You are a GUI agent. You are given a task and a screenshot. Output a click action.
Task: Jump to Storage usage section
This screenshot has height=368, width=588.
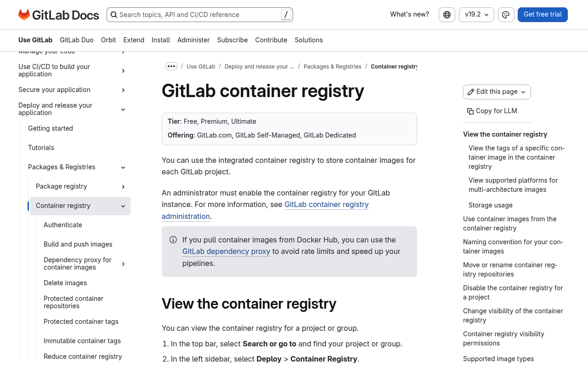click(491, 205)
